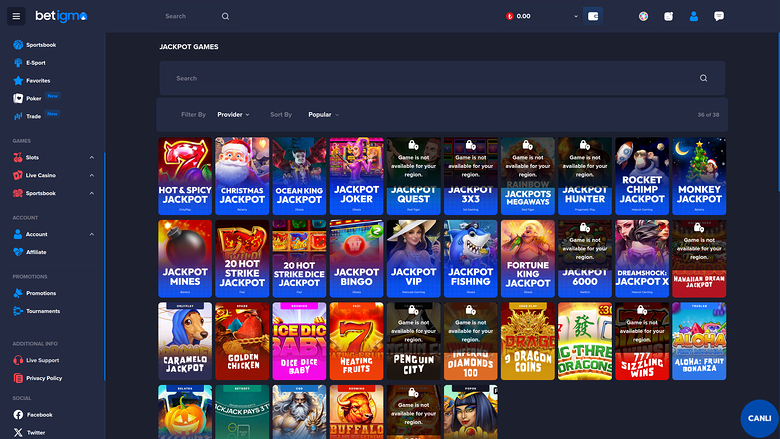Click the 0.00 balance display
780x439 pixels.
(523, 16)
